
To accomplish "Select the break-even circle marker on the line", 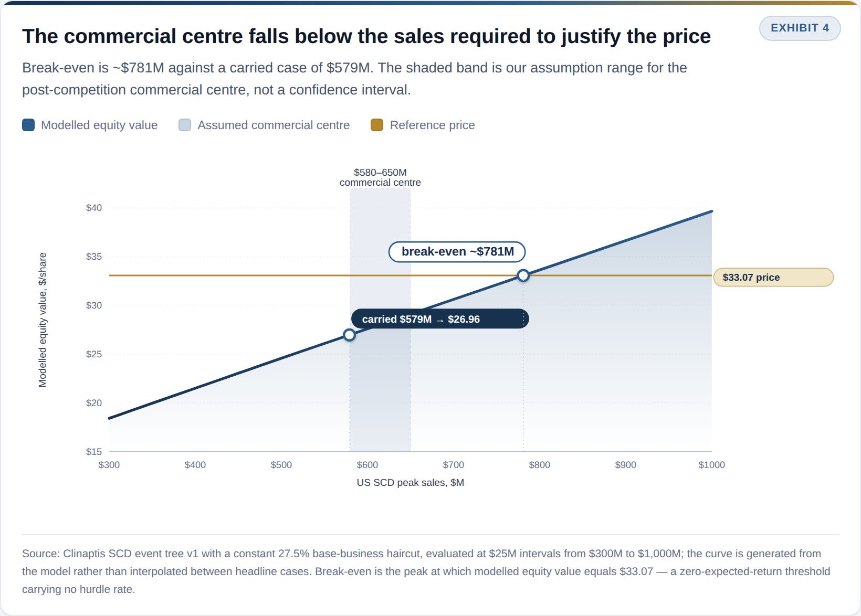I will click(x=523, y=275).
